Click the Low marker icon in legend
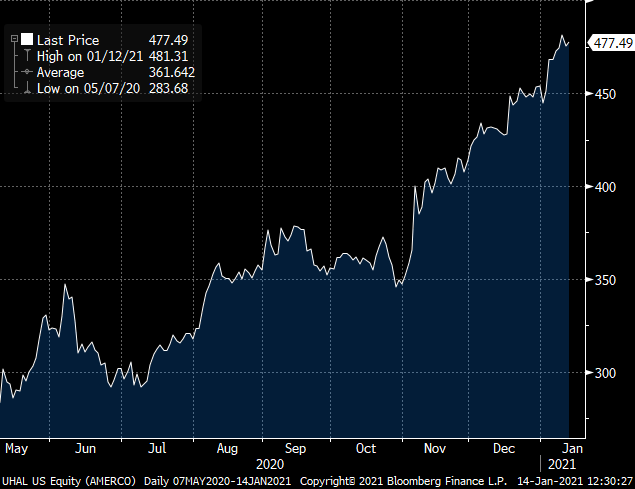Image resolution: width=635 pixels, height=489 pixels. 27,90
